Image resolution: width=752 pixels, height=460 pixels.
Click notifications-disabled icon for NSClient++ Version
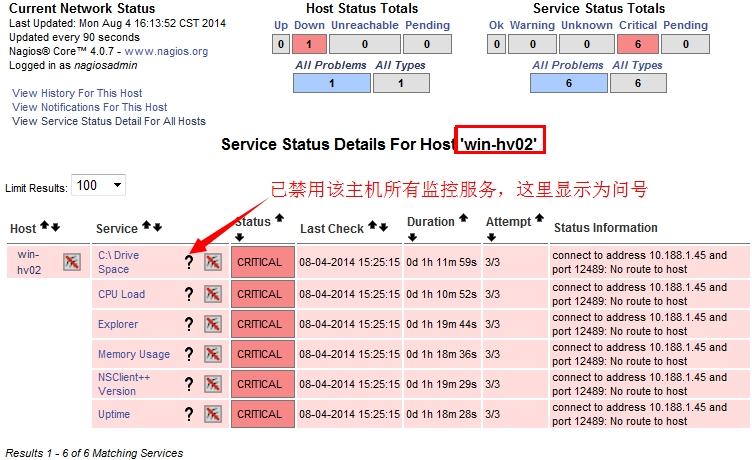(212, 384)
